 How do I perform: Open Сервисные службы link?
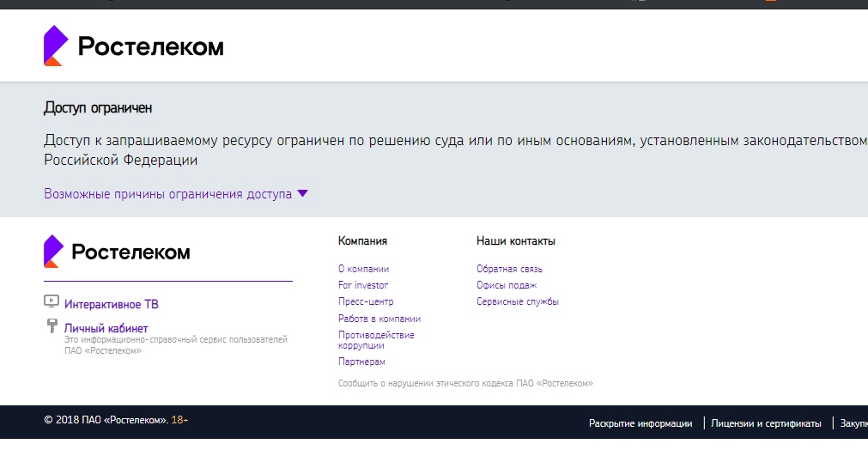tap(518, 301)
